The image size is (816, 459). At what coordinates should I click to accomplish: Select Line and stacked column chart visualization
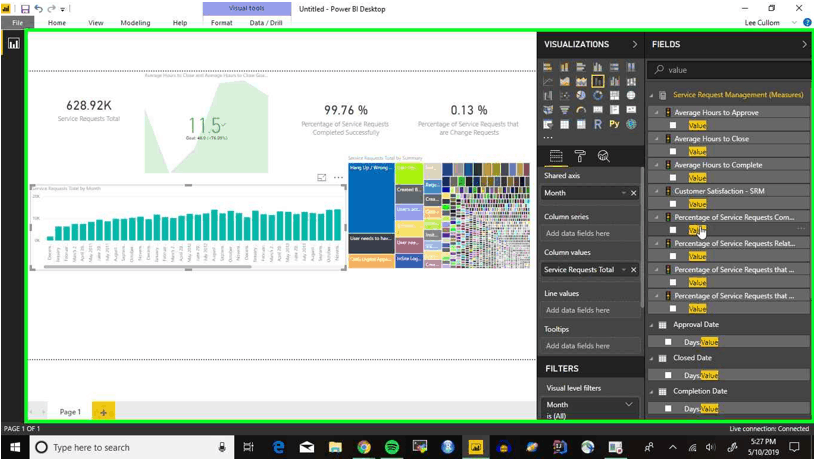pos(597,81)
